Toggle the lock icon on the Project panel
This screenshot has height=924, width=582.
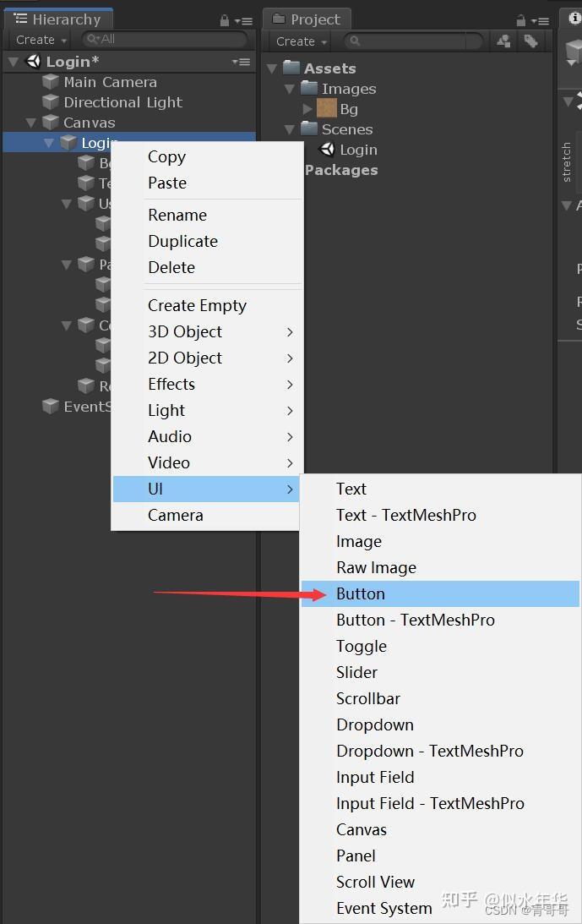[x=521, y=19]
